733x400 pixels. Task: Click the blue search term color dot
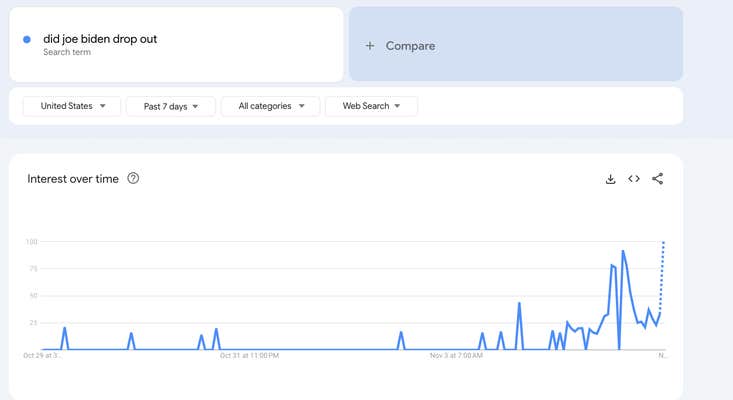point(27,40)
